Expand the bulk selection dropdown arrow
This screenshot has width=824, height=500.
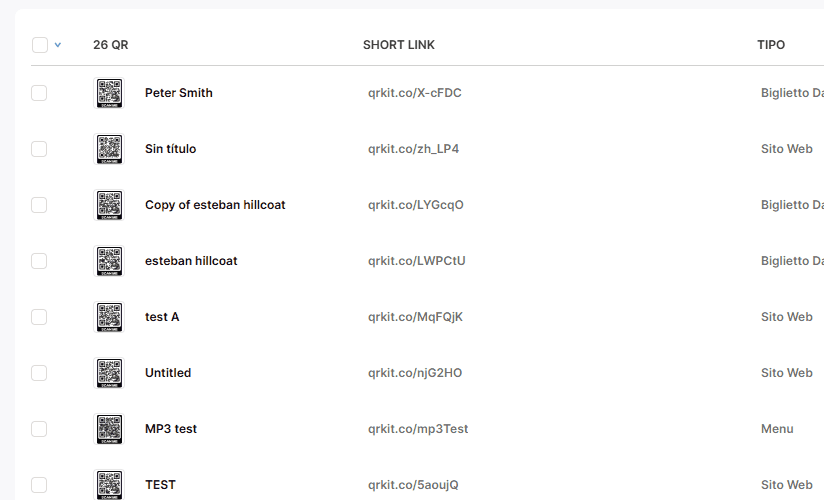point(58,45)
